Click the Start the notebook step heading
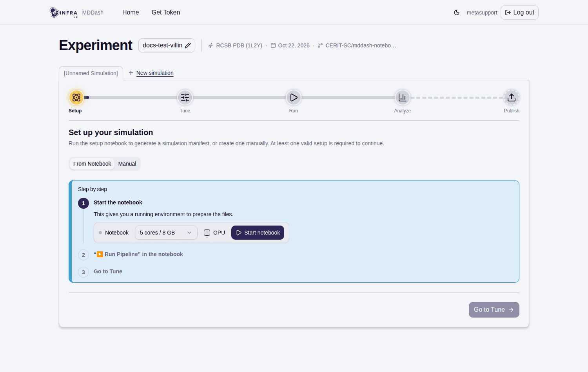This screenshot has width=588, height=372. [x=118, y=202]
